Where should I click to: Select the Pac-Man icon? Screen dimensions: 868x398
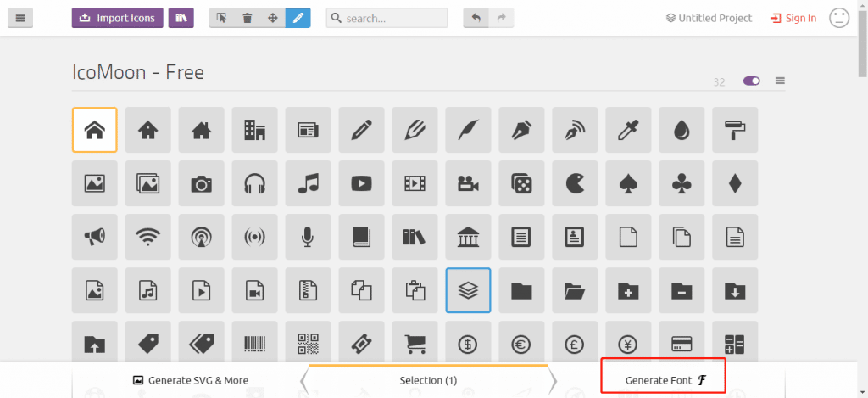tap(575, 183)
